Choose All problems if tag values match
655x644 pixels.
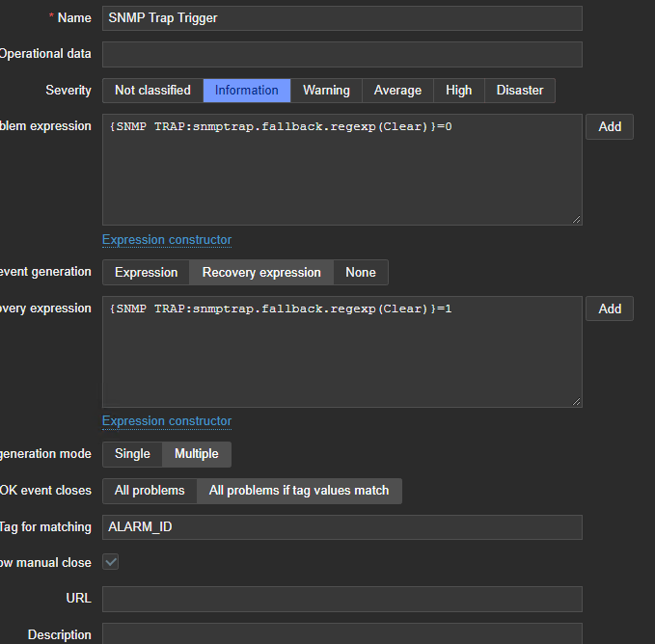tap(299, 491)
